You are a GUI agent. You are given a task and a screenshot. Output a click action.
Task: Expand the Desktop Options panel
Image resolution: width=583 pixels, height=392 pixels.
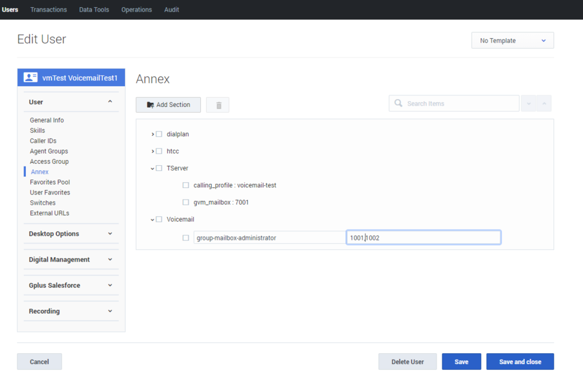[x=71, y=233]
